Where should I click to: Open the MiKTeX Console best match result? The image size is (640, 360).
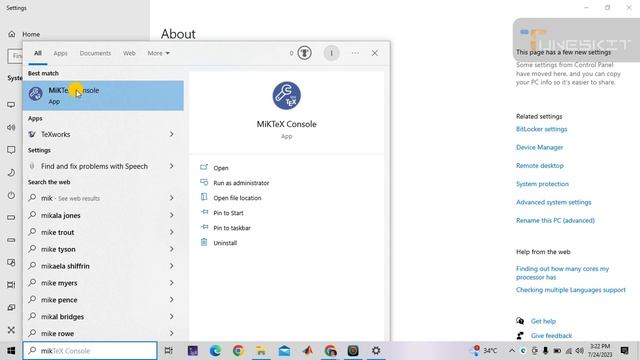pos(103,96)
